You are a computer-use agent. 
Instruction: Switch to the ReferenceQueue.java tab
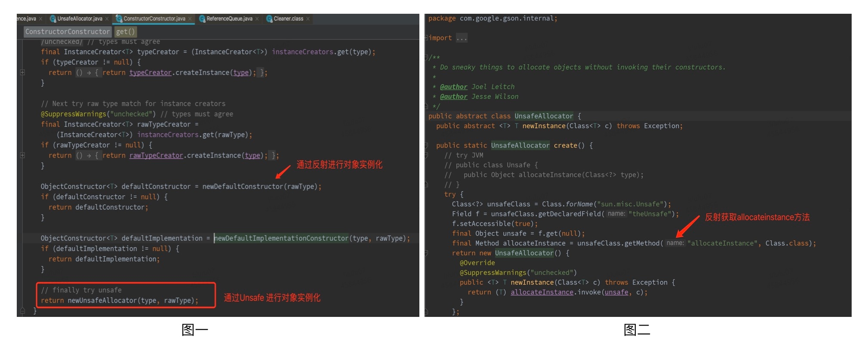(229, 19)
